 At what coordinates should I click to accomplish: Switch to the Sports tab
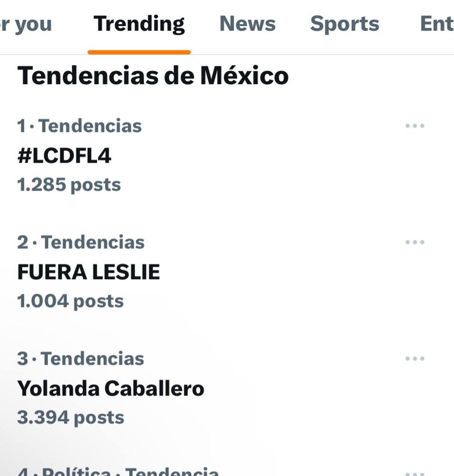click(344, 24)
